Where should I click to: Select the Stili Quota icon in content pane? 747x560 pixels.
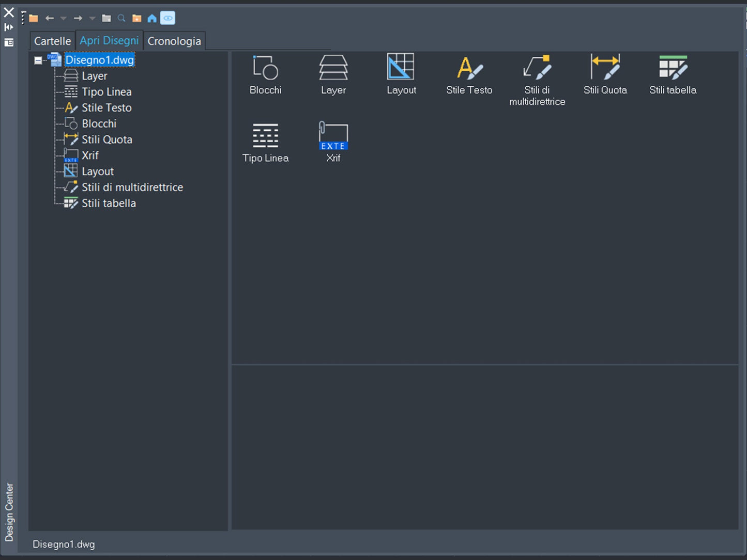[x=605, y=75]
